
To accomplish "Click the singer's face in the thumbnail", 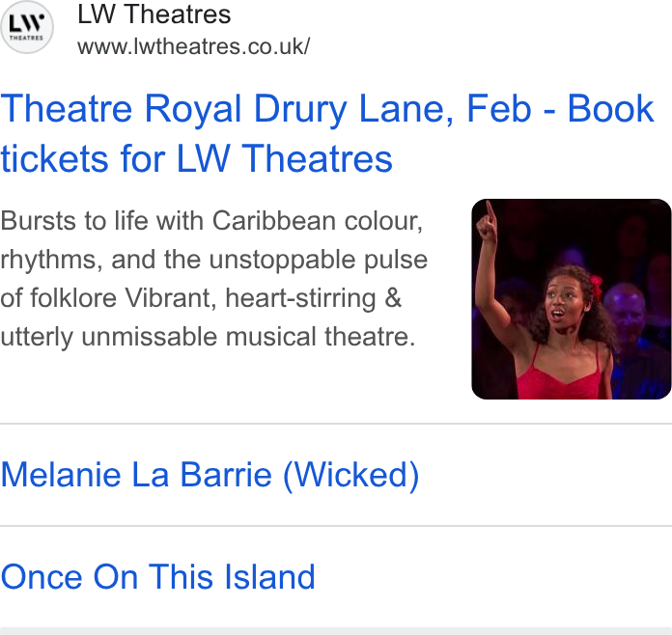I will click(x=563, y=302).
